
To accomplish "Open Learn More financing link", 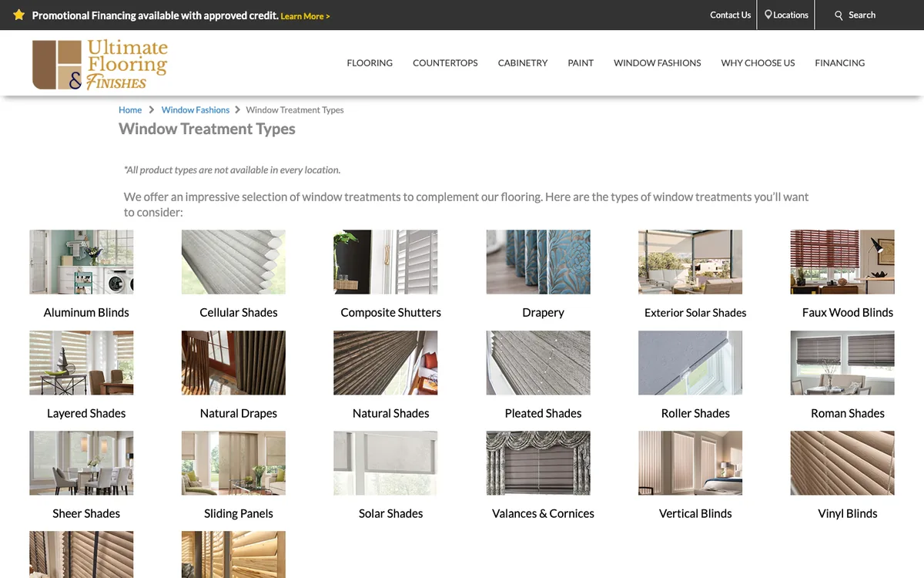I will (x=305, y=16).
